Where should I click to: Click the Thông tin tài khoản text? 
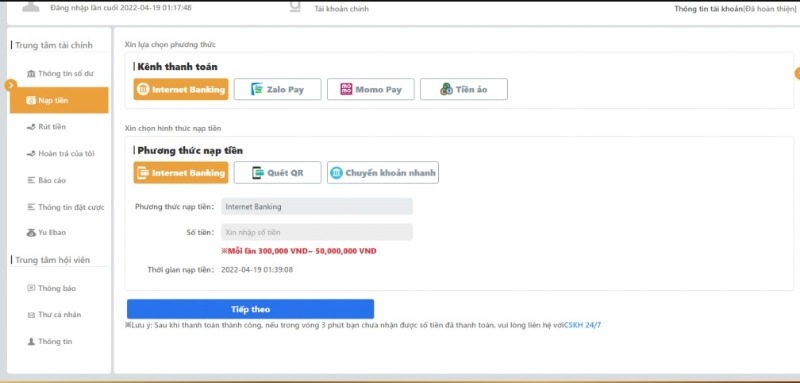[708, 9]
